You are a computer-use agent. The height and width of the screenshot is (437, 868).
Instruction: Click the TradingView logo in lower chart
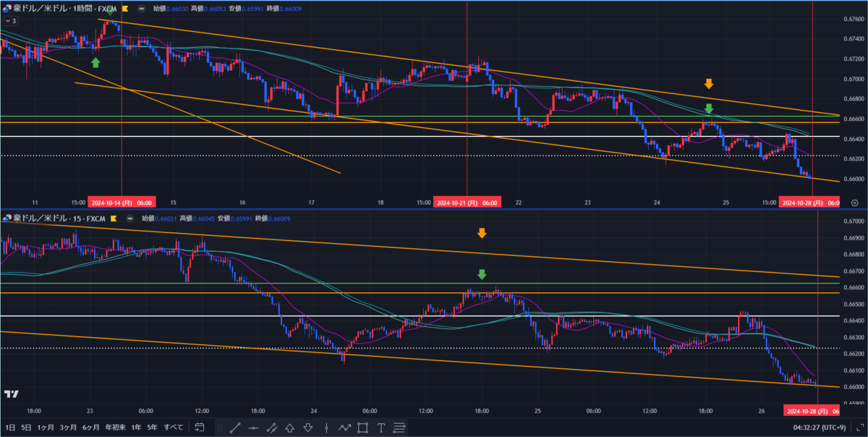(x=11, y=394)
